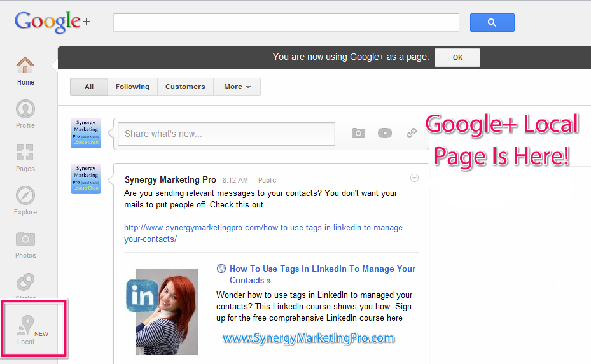This screenshot has width=591, height=364.
Task: Click the Synergy avatar beside the post
Action: pyautogui.click(x=86, y=179)
